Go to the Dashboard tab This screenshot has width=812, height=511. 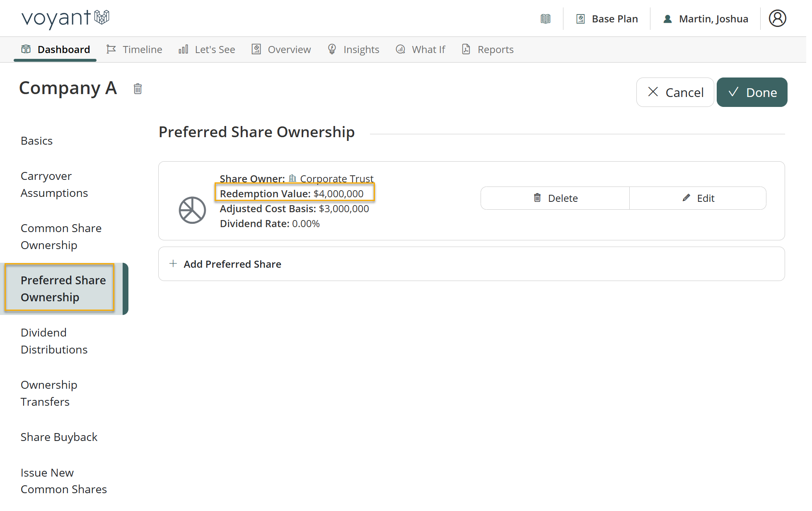55,49
